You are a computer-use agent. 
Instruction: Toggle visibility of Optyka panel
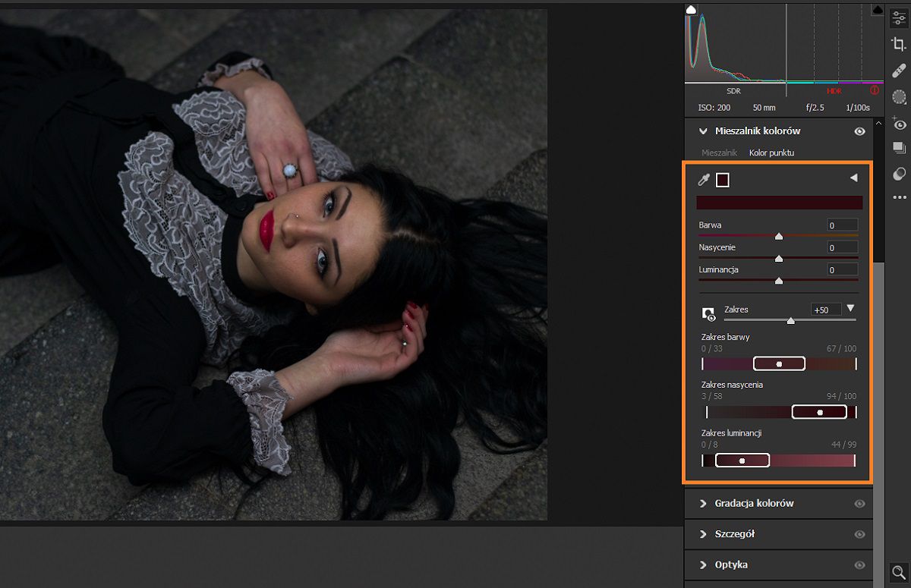pyautogui.click(x=859, y=565)
